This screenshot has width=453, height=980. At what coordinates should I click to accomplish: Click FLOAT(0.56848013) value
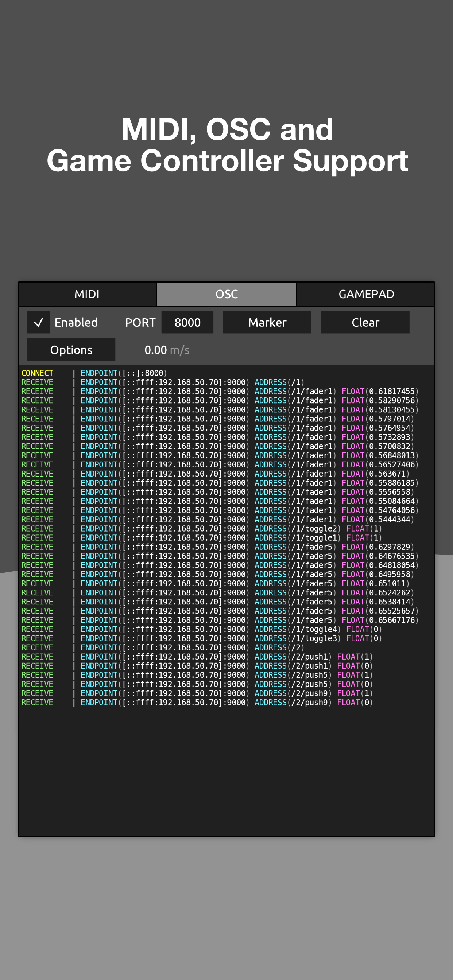[380, 455]
